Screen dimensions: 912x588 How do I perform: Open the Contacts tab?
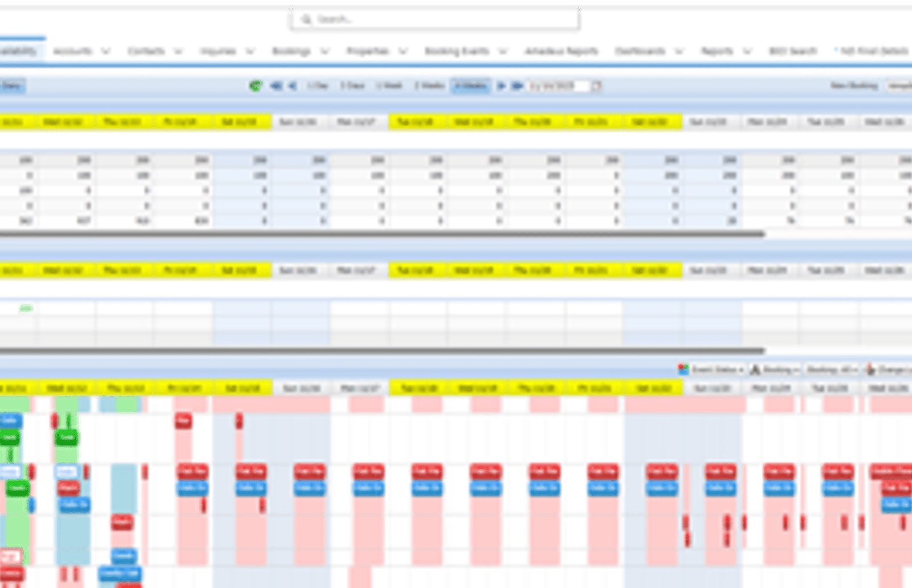click(x=146, y=51)
